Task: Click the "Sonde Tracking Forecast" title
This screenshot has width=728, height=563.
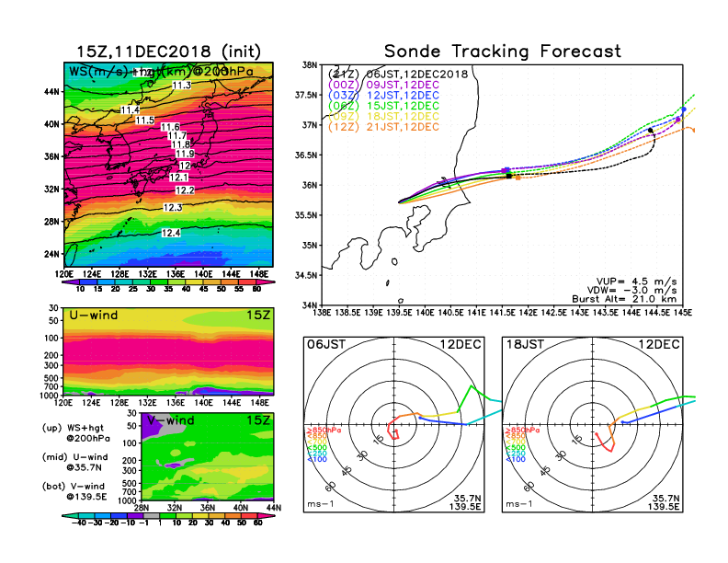Action: coord(503,52)
